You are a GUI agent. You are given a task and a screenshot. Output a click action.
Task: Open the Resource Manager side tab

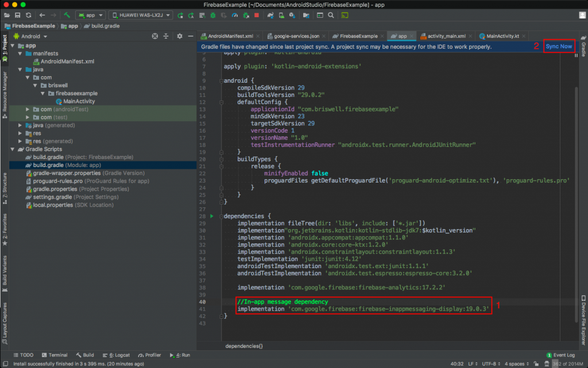coord(5,95)
